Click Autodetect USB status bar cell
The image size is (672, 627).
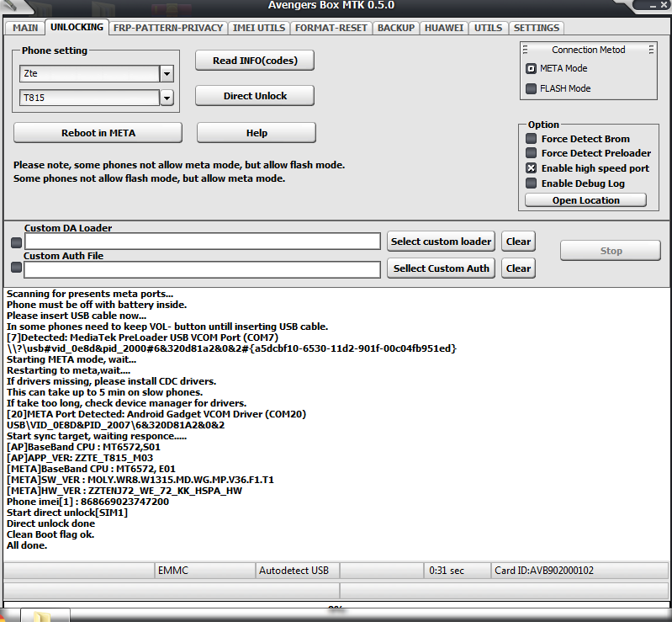(x=298, y=571)
